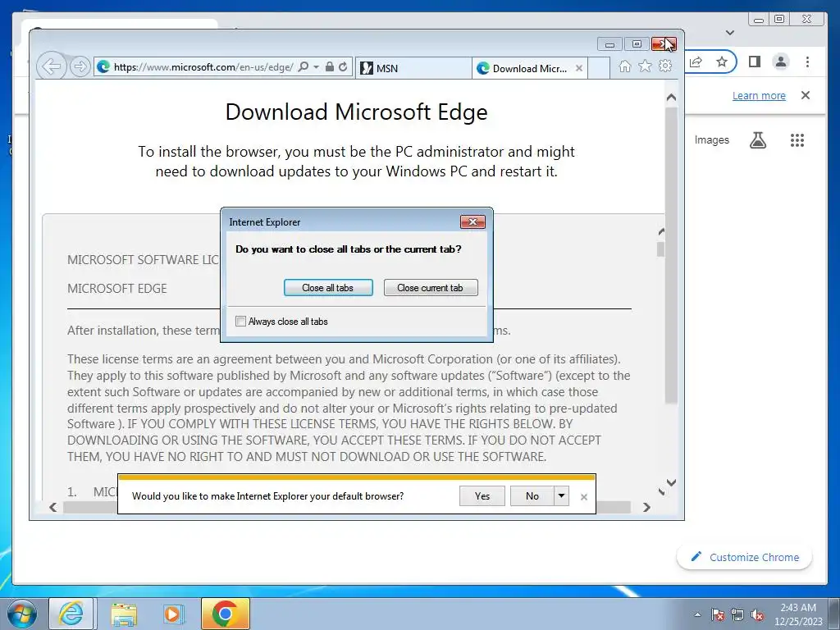Click the Close current tab button

click(x=430, y=288)
